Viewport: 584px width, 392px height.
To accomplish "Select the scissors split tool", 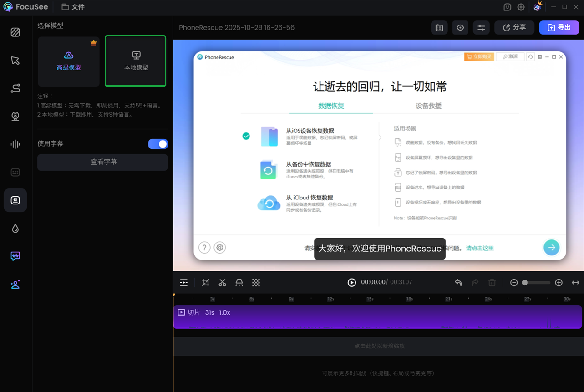I will [x=223, y=283].
